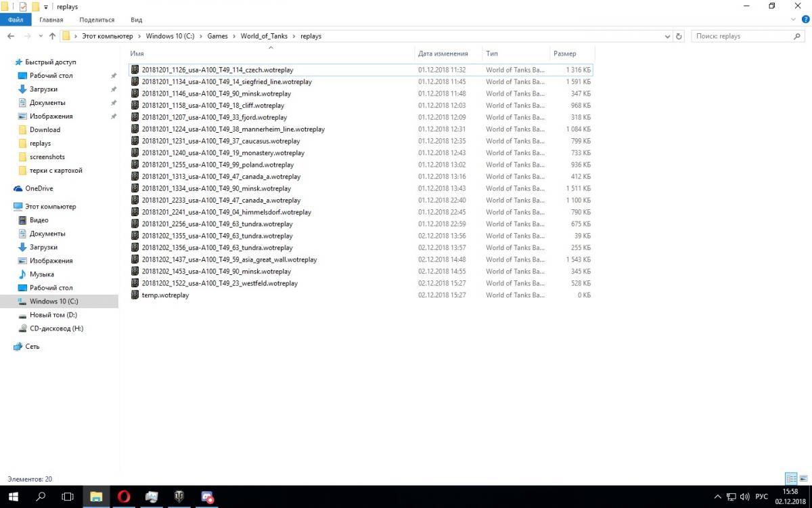Open Изображения under quick access
The width and height of the screenshot is (812, 508).
point(51,116)
